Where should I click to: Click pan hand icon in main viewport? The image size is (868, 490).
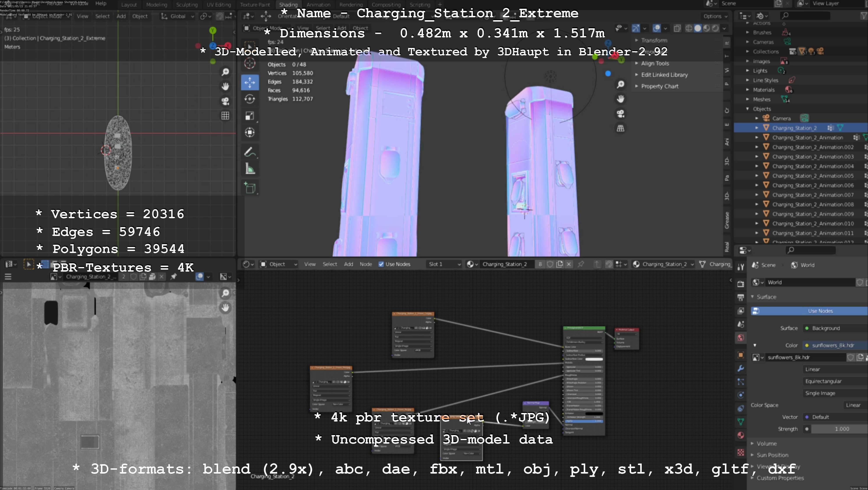[620, 99]
